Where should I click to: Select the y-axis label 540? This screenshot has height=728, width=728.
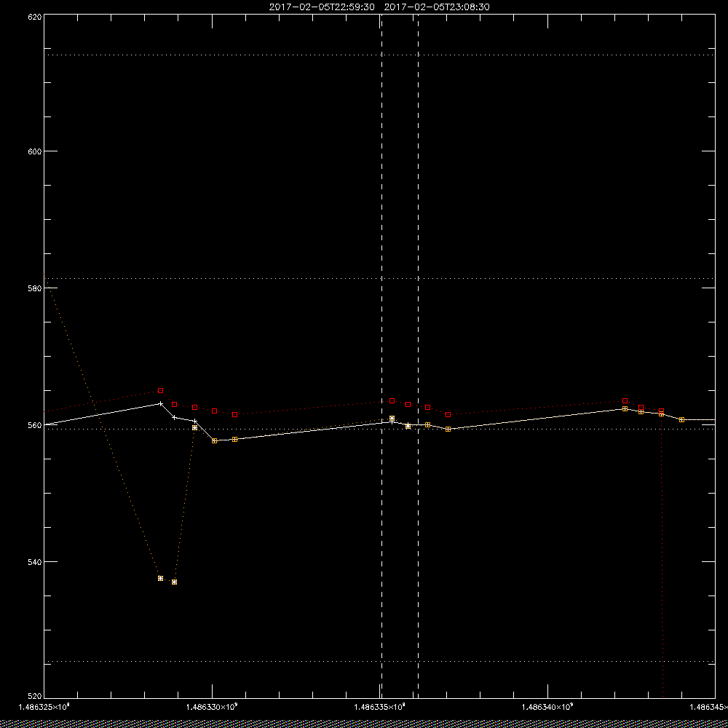pyautogui.click(x=35, y=562)
